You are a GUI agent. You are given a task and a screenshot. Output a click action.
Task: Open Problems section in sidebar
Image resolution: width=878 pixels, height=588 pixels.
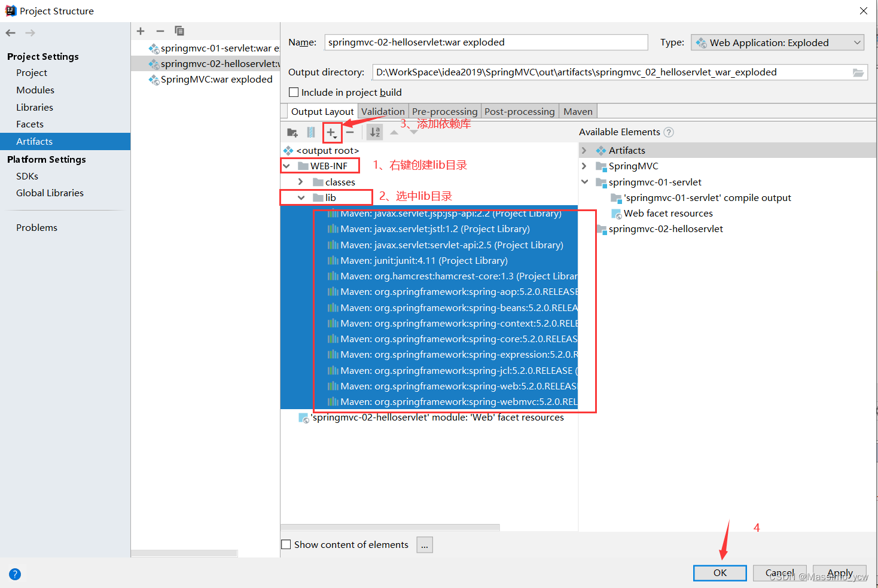click(x=36, y=227)
